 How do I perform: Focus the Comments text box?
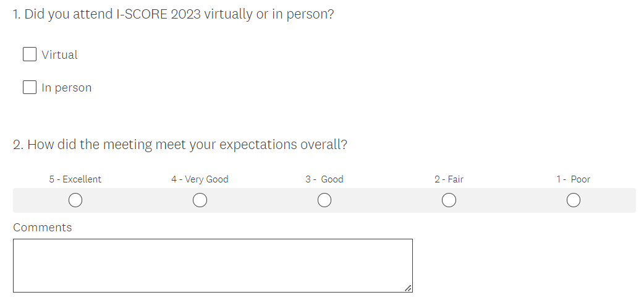(x=213, y=265)
